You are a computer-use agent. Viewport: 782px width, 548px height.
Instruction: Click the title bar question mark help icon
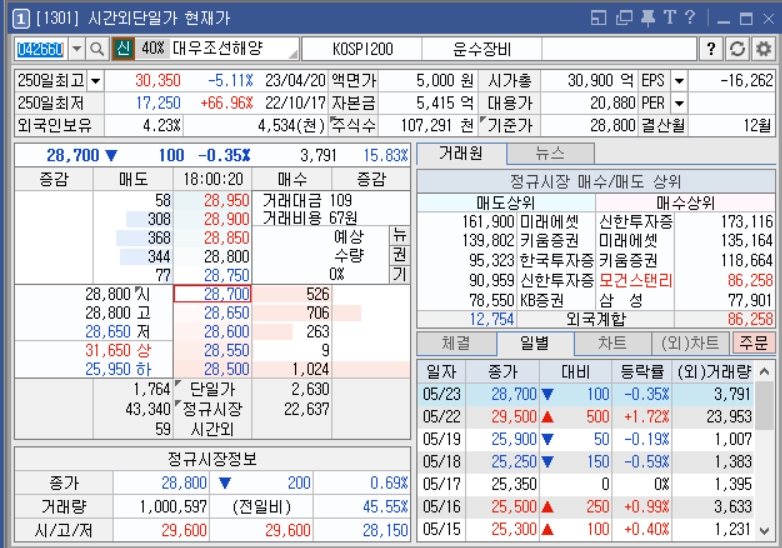click(x=690, y=18)
